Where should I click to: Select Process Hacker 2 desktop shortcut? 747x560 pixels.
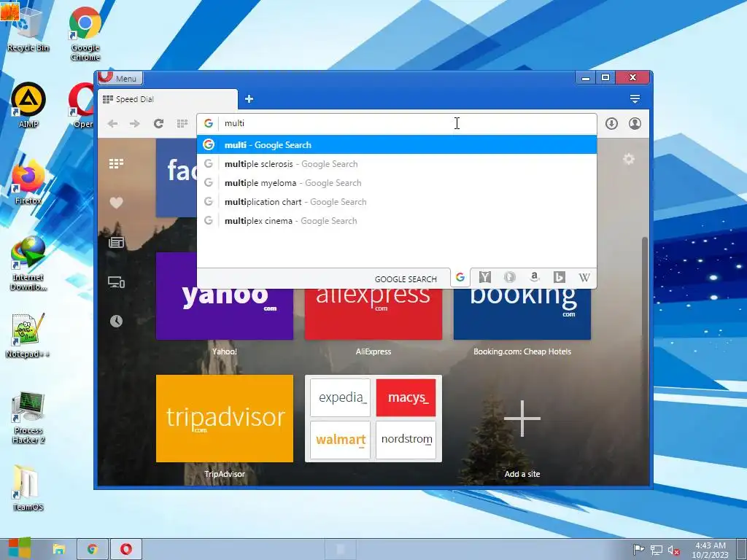click(x=28, y=418)
